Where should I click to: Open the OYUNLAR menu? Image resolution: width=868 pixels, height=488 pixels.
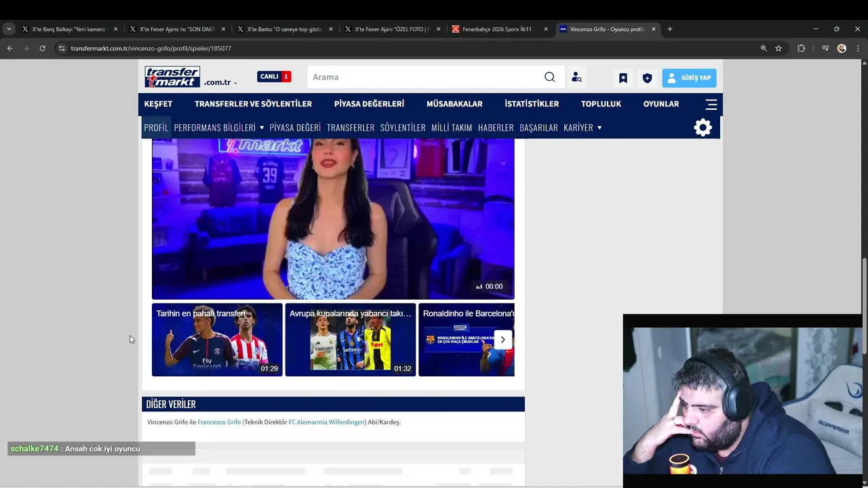click(x=661, y=104)
